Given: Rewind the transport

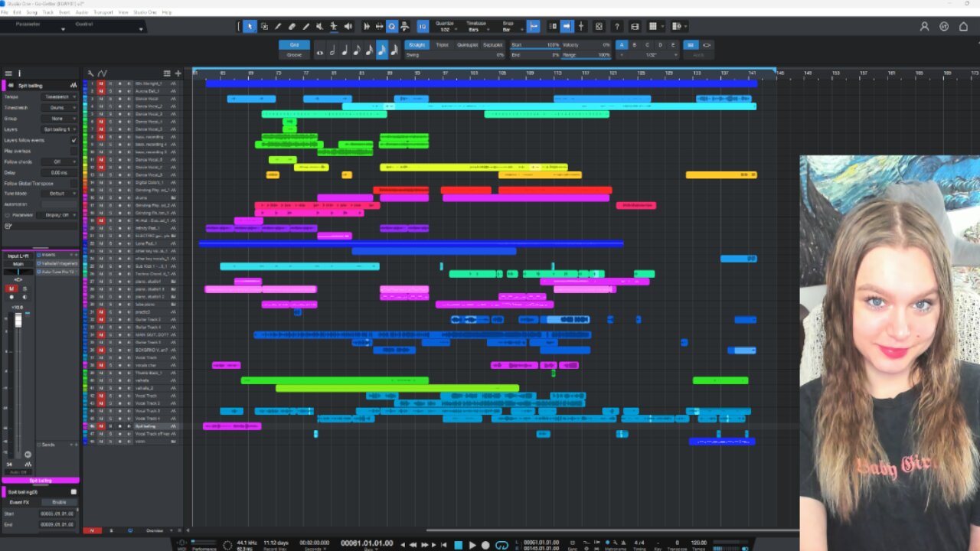Looking at the screenshot, I should point(414,545).
